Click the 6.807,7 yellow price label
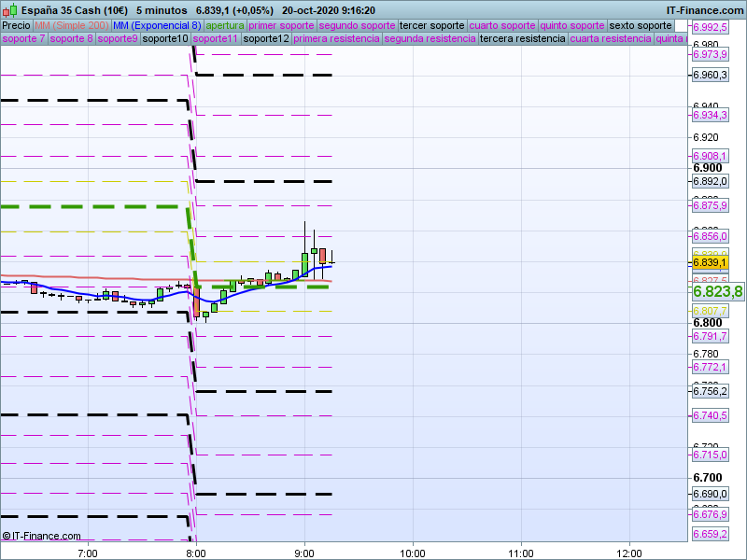747x560 pixels. point(710,311)
